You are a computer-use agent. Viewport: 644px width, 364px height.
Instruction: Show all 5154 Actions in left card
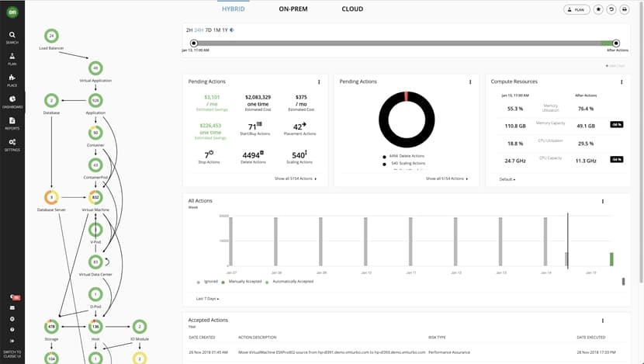pyautogui.click(x=296, y=179)
